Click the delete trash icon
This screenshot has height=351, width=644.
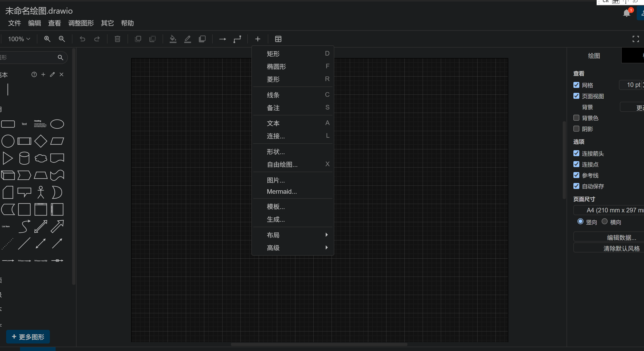(117, 39)
